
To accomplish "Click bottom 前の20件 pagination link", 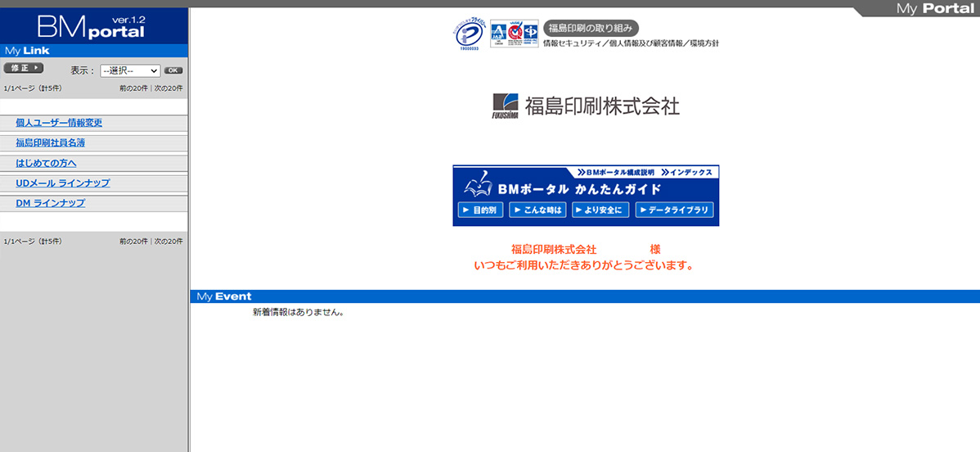I will tap(133, 241).
